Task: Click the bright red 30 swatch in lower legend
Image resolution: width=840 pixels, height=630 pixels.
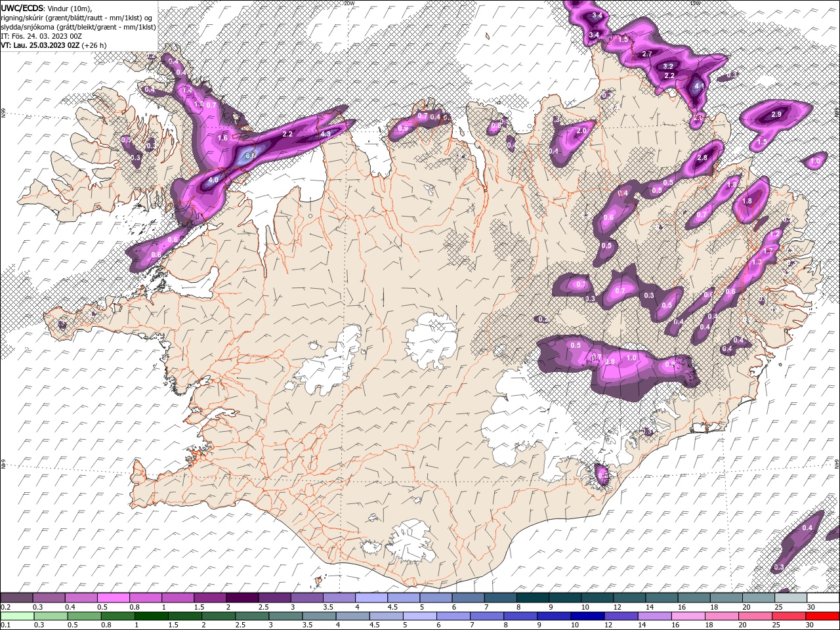Action: (823, 616)
